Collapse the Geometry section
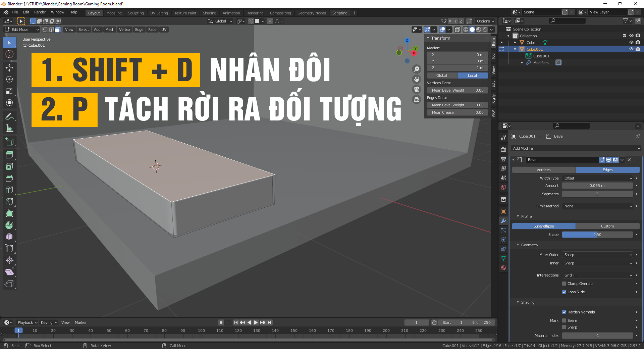Screen dimensions: 644x349 point(518,245)
